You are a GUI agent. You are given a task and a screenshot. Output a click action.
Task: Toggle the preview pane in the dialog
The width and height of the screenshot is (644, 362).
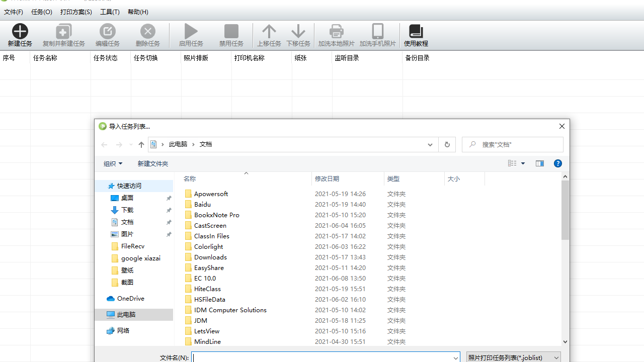pyautogui.click(x=539, y=163)
